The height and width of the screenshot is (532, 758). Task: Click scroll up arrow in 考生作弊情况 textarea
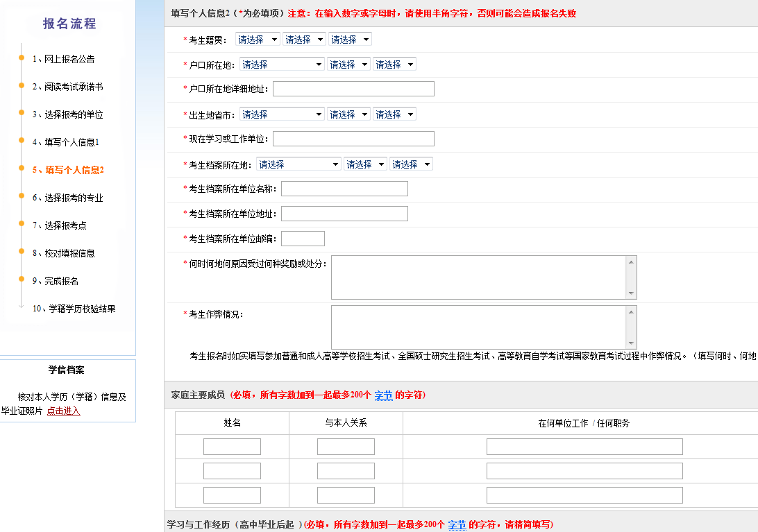tap(631, 312)
